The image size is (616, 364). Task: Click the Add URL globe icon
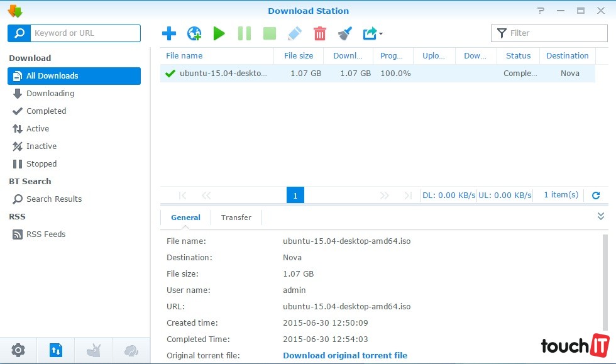(x=194, y=33)
